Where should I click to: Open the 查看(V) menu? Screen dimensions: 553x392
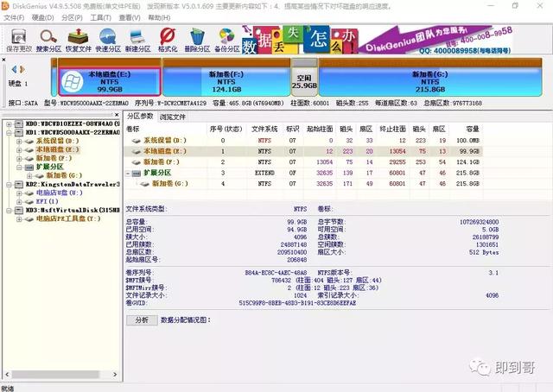click(x=130, y=17)
